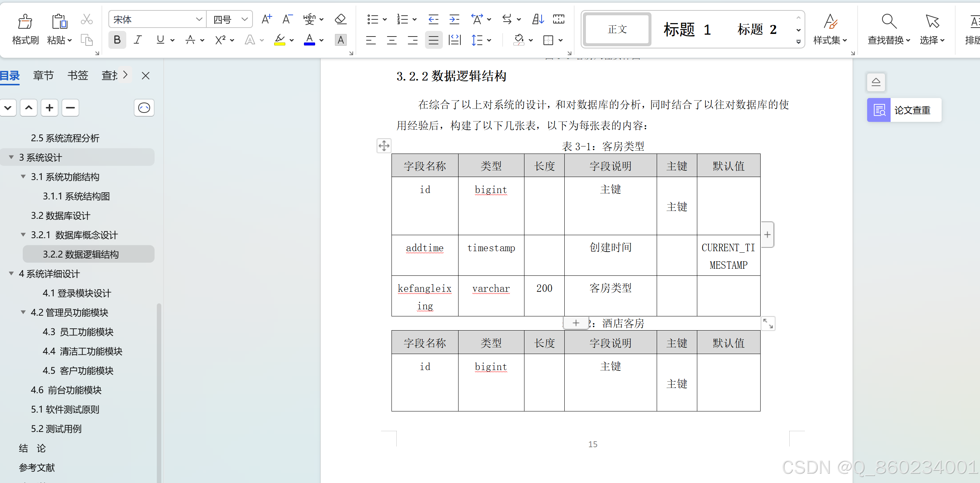Click the increase indent icon

click(x=454, y=19)
